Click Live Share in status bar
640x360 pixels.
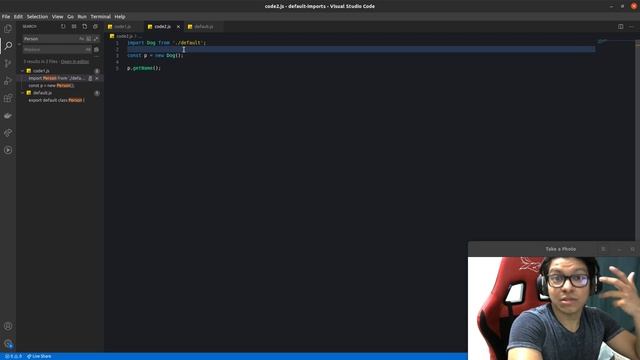pos(39,356)
